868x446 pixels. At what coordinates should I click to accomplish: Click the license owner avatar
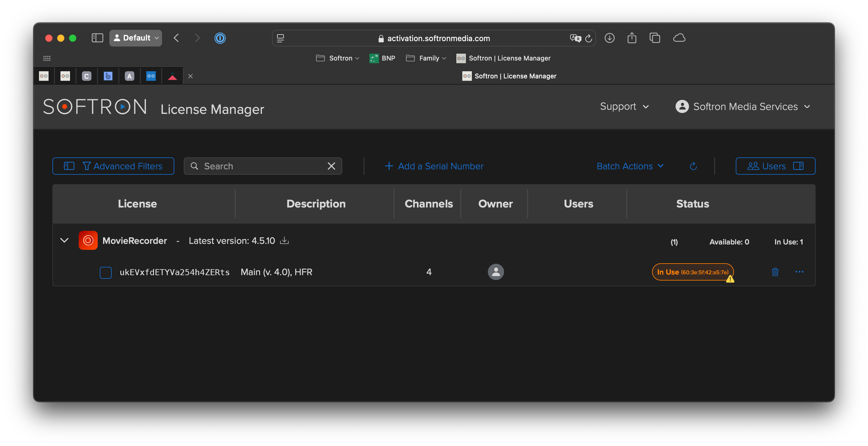pyautogui.click(x=496, y=272)
